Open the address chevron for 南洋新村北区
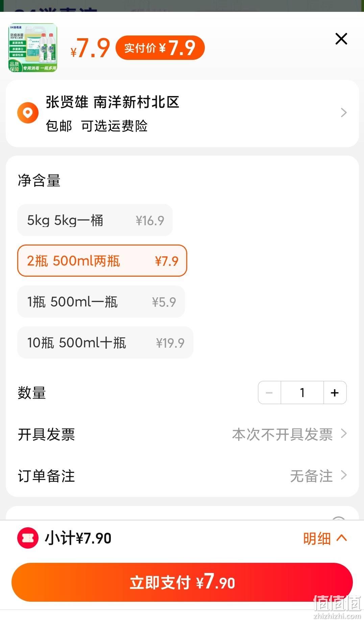 pos(344,113)
